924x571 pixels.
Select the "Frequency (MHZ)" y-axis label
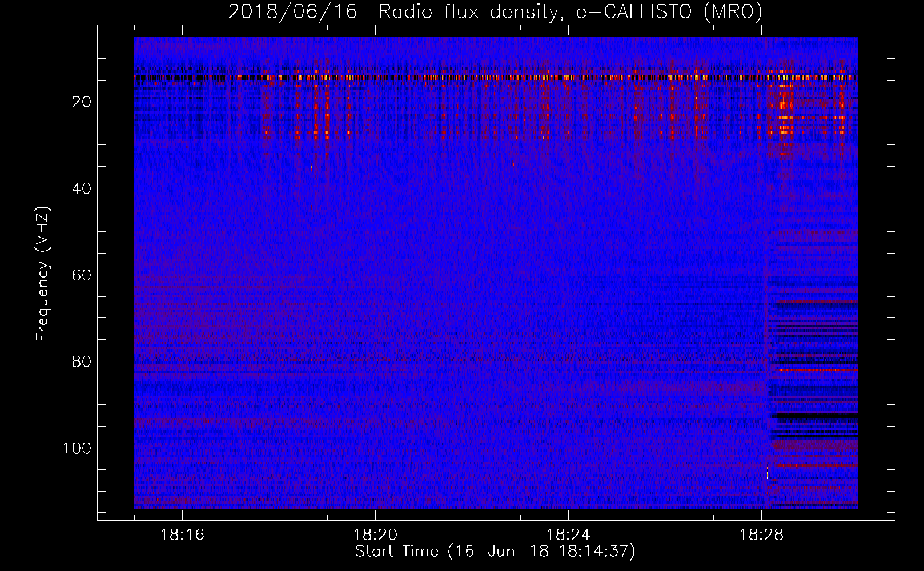pyautogui.click(x=43, y=274)
